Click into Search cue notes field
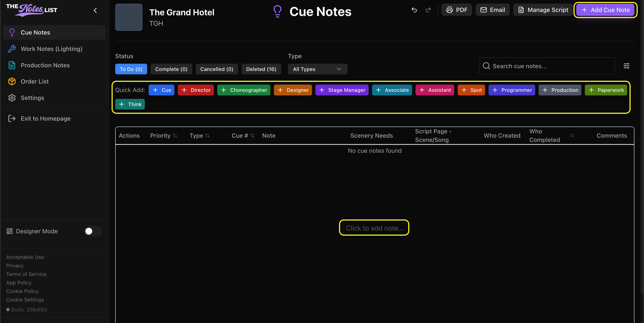This screenshot has height=323, width=644. coord(547,66)
